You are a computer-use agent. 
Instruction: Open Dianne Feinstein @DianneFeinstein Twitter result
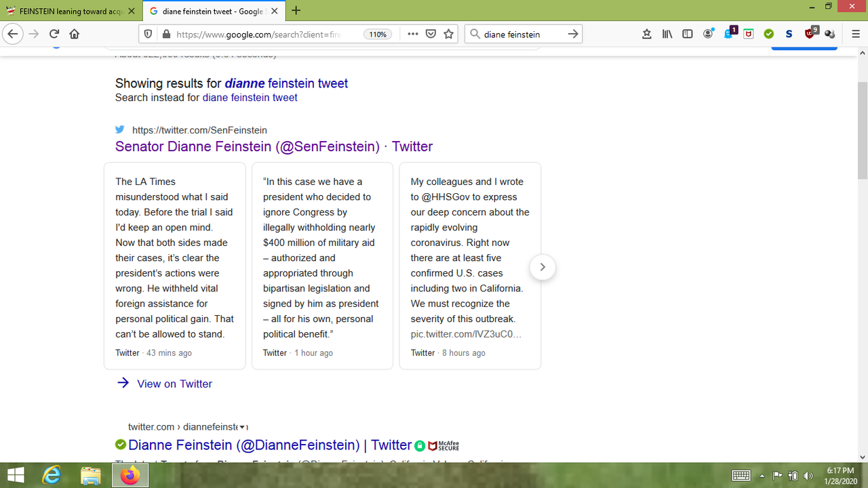pyautogui.click(x=270, y=445)
